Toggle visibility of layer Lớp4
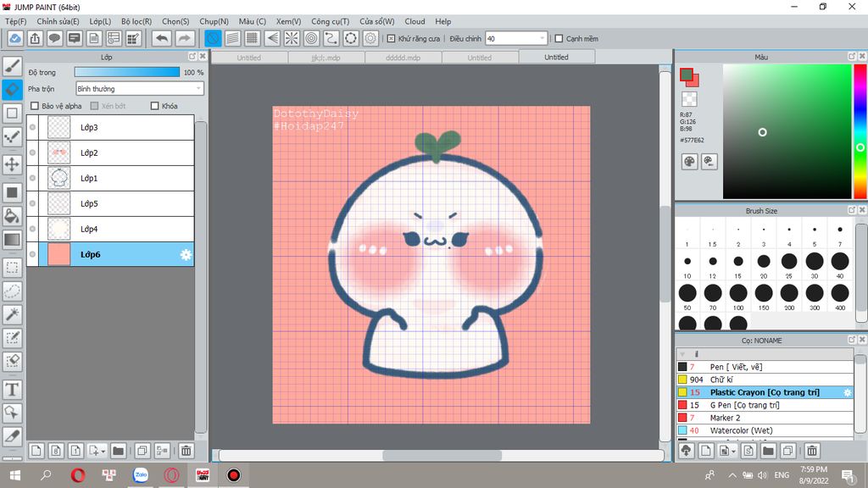The width and height of the screenshot is (868, 488). click(33, 229)
